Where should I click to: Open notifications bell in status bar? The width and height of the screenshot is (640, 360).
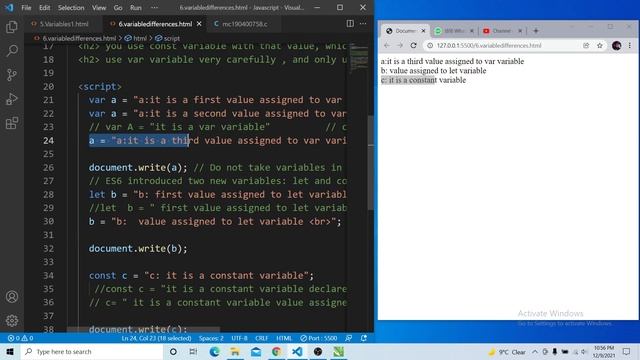tap(364, 338)
